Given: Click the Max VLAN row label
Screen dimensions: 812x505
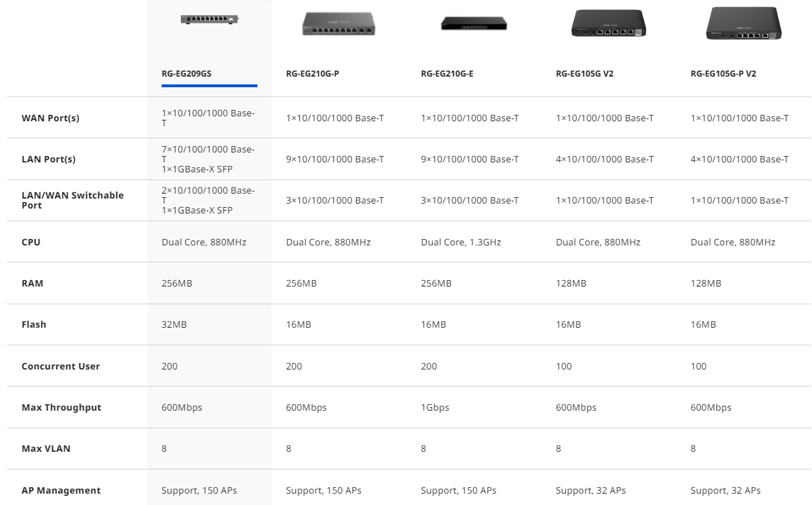Looking at the screenshot, I should 46,448.
